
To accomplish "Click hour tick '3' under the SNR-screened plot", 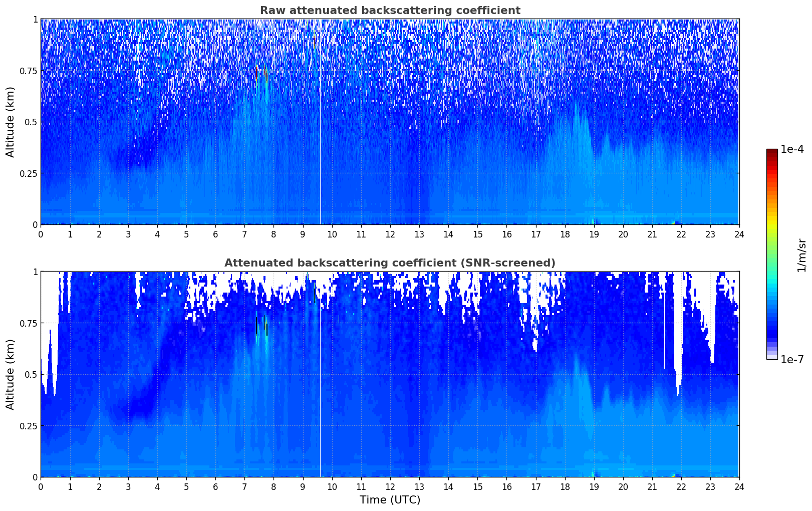I will click(128, 486).
